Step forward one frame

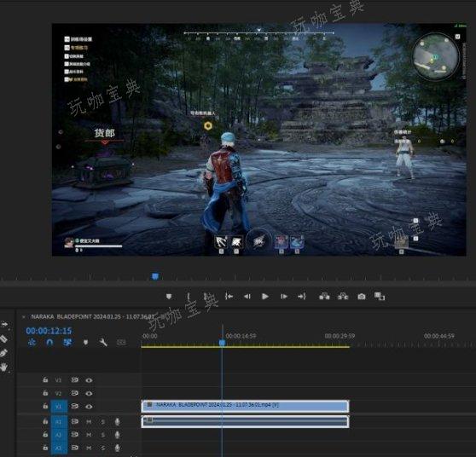click(284, 297)
